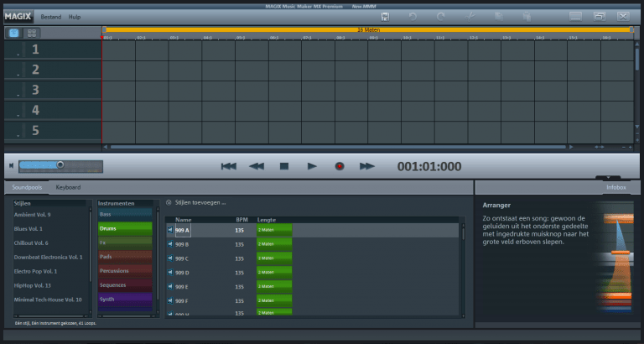Screen dimensions: 644x344
Task: Select the Drums instrument
Action: pyautogui.click(x=125, y=228)
